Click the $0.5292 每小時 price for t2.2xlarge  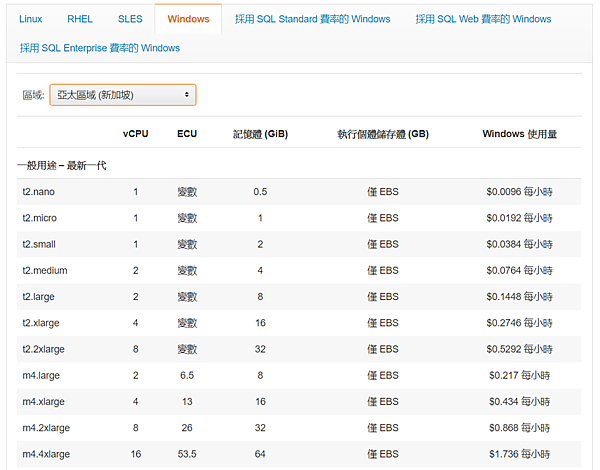[x=519, y=349]
